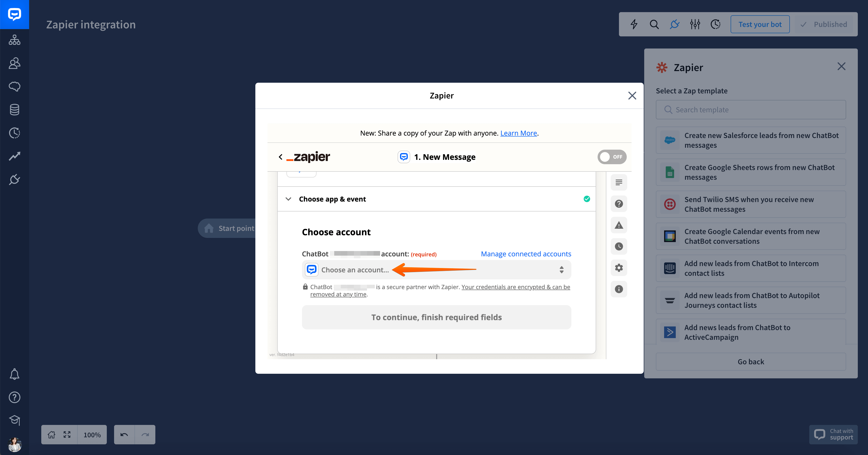Open the chat bubble icon in sidebar

(x=15, y=86)
